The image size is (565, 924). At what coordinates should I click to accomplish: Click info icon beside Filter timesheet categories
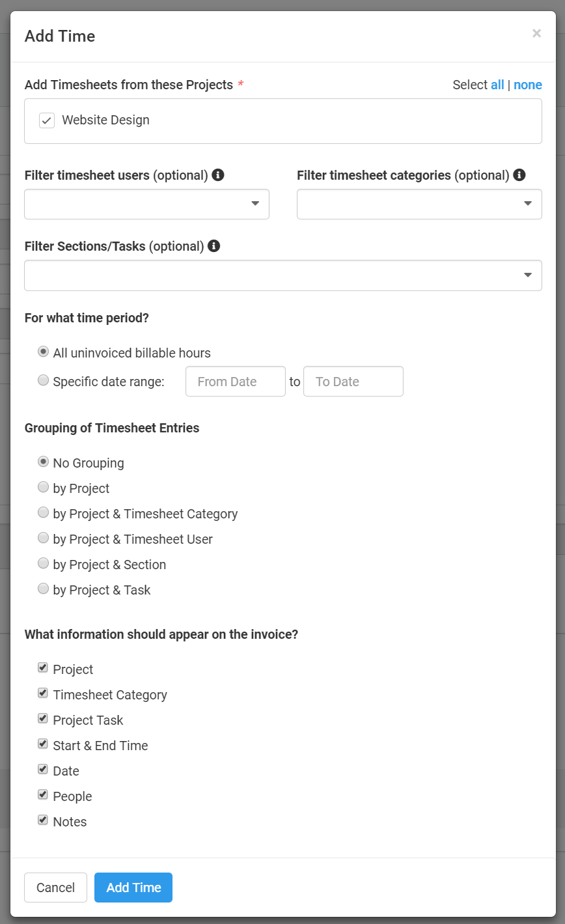tap(519, 175)
